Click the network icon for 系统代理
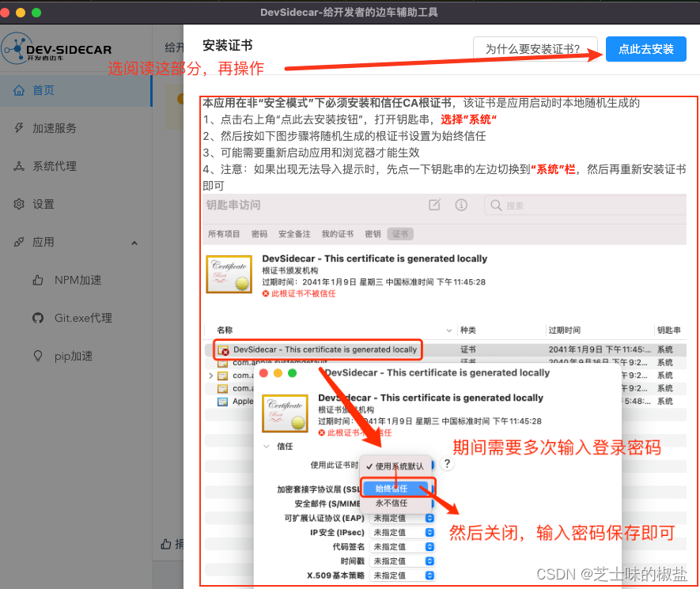Image resolution: width=700 pixels, height=589 pixels. [x=19, y=167]
